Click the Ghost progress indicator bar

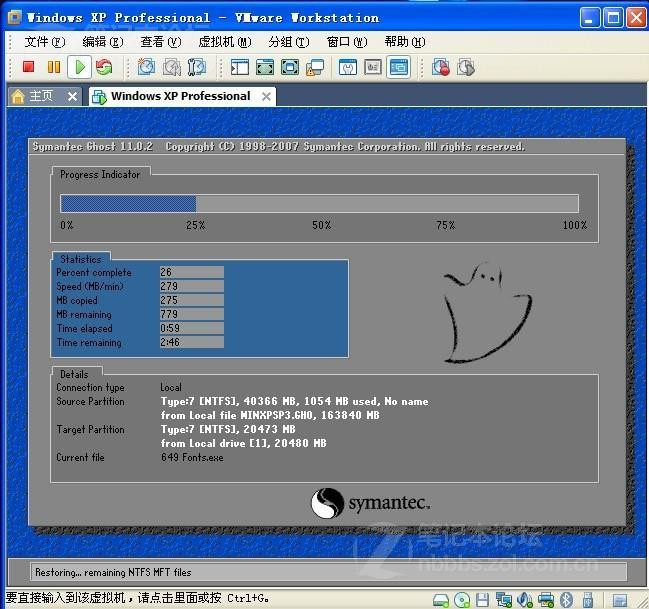tap(319, 204)
